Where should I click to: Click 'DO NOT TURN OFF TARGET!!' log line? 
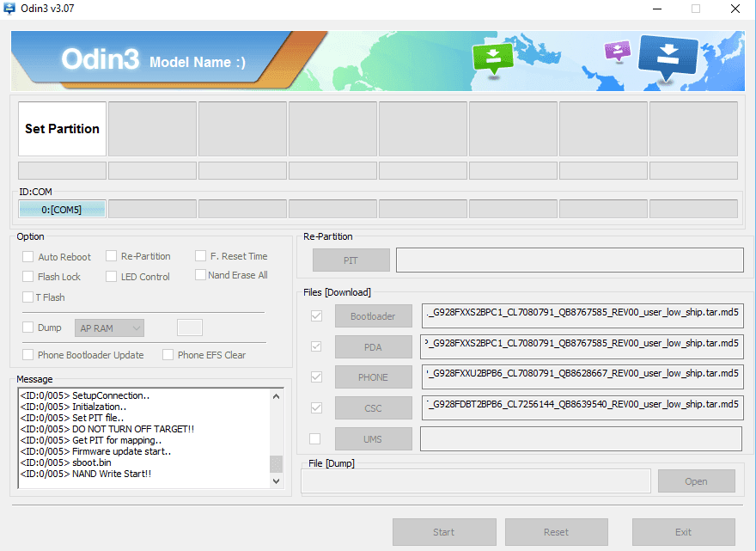107,429
